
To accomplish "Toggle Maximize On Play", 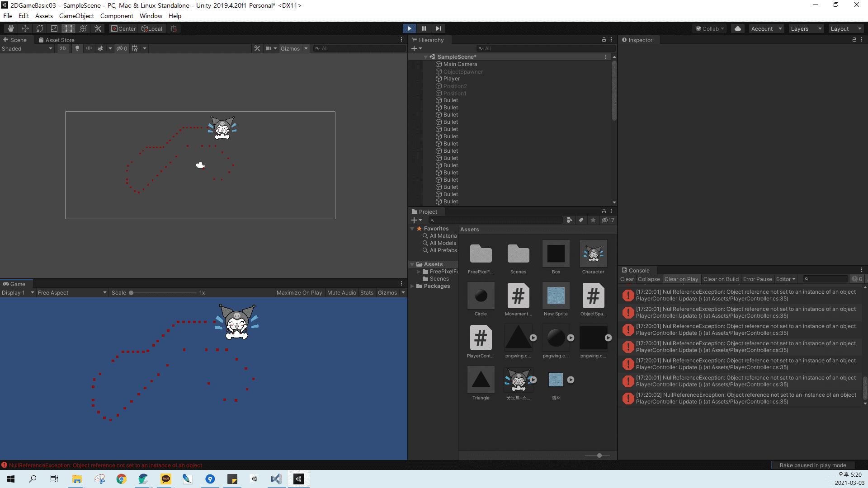I will coord(299,292).
